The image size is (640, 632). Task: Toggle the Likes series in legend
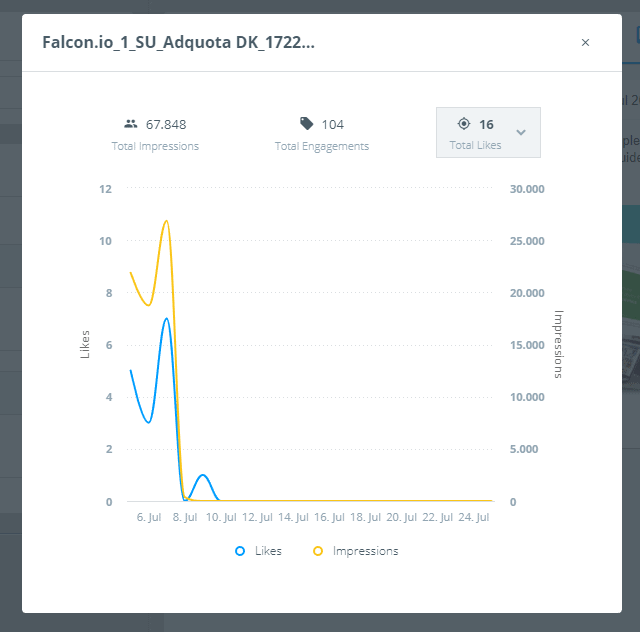coord(258,551)
